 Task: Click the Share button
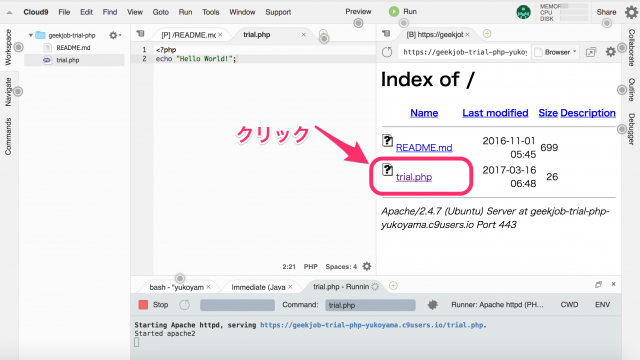tap(606, 12)
